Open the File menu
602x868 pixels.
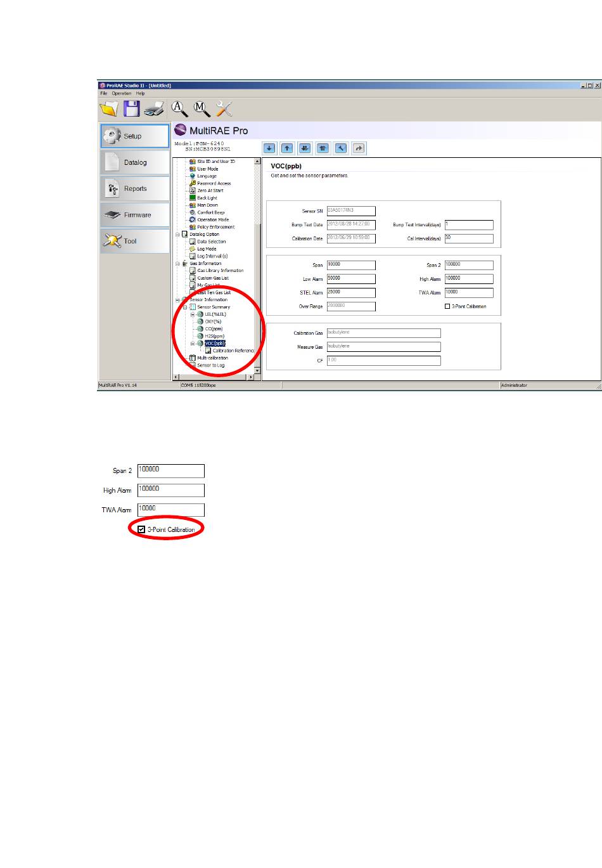click(104, 93)
